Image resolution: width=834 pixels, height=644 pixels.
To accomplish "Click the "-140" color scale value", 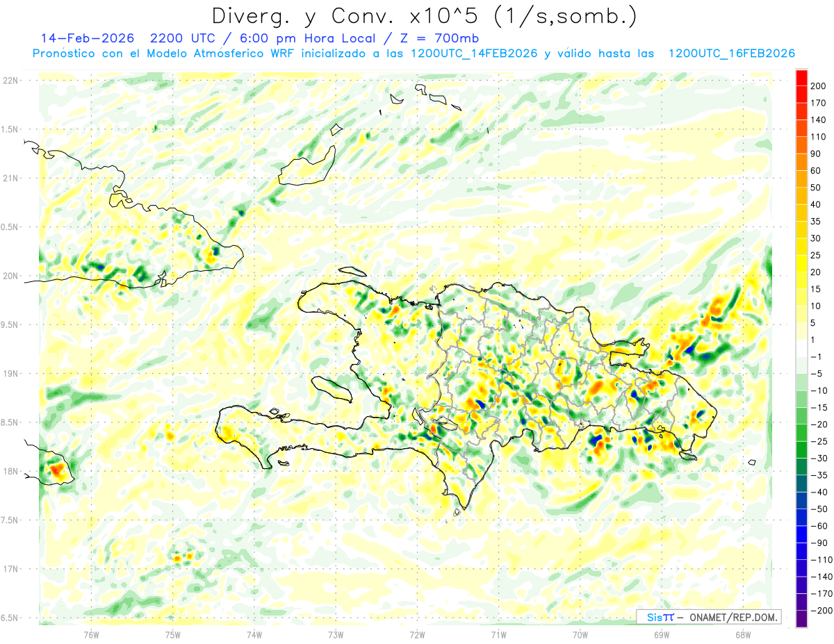I will click(x=821, y=577).
